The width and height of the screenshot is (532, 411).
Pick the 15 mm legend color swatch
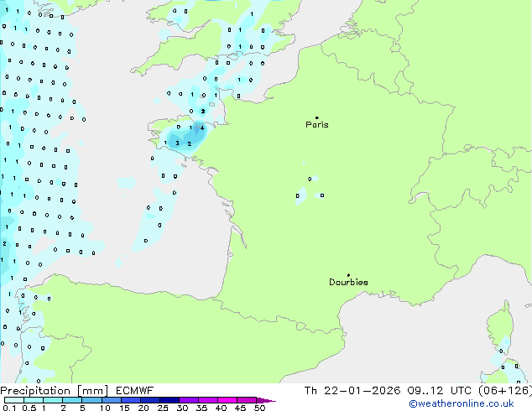pyautogui.click(x=130, y=400)
